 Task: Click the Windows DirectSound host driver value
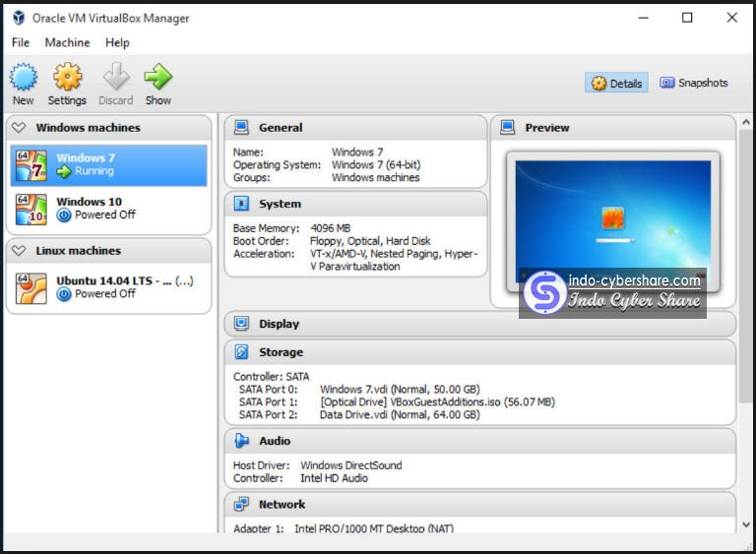click(x=351, y=465)
